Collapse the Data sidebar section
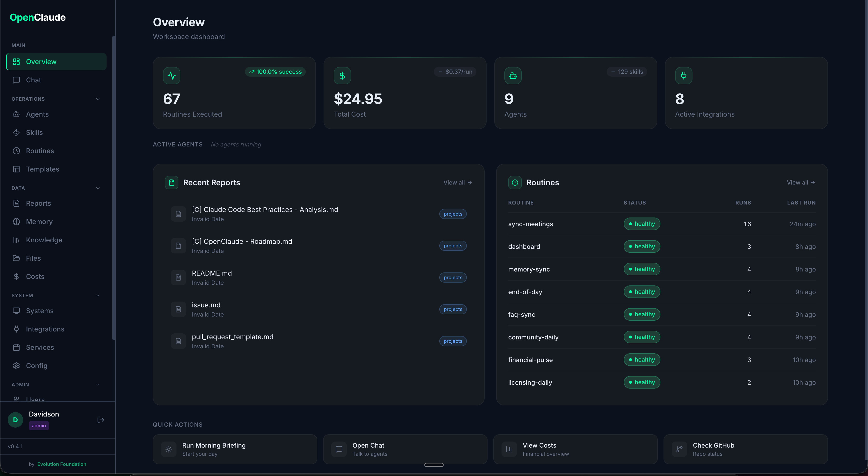868x476 pixels. [98, 188]
